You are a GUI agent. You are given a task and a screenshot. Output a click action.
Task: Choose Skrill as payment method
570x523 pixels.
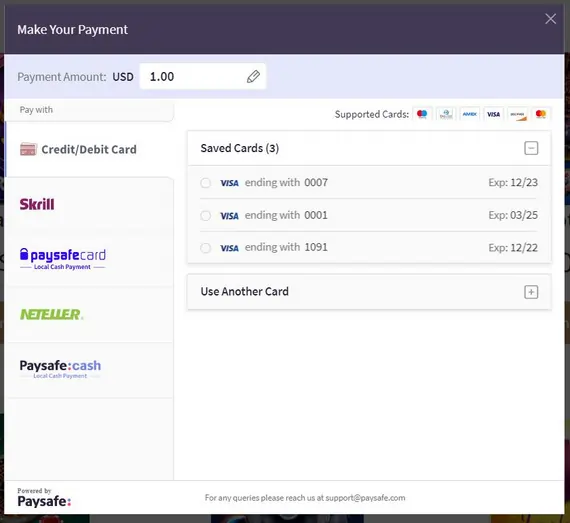click(x=89, y=204)
